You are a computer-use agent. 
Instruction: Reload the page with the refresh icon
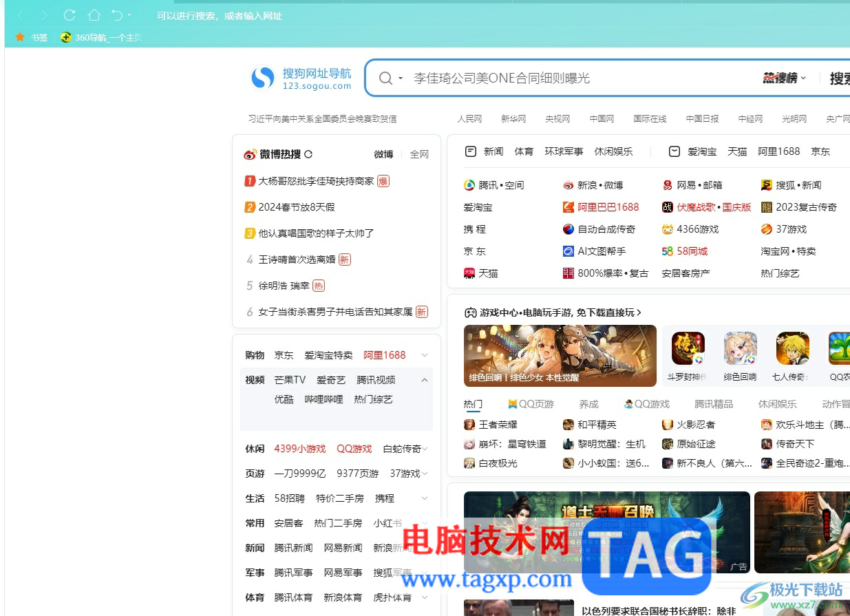[x=70, y=15]
